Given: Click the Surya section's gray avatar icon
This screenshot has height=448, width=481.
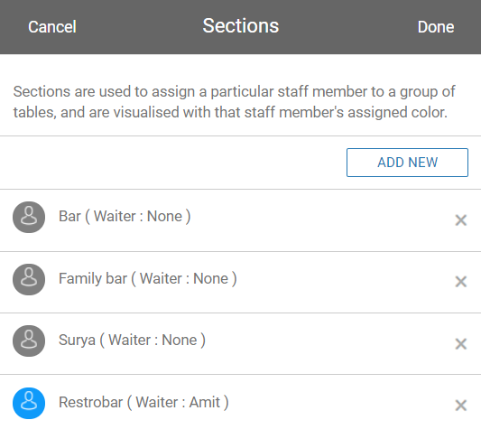Looking at the screenshot, I should (x=29, y=341).
